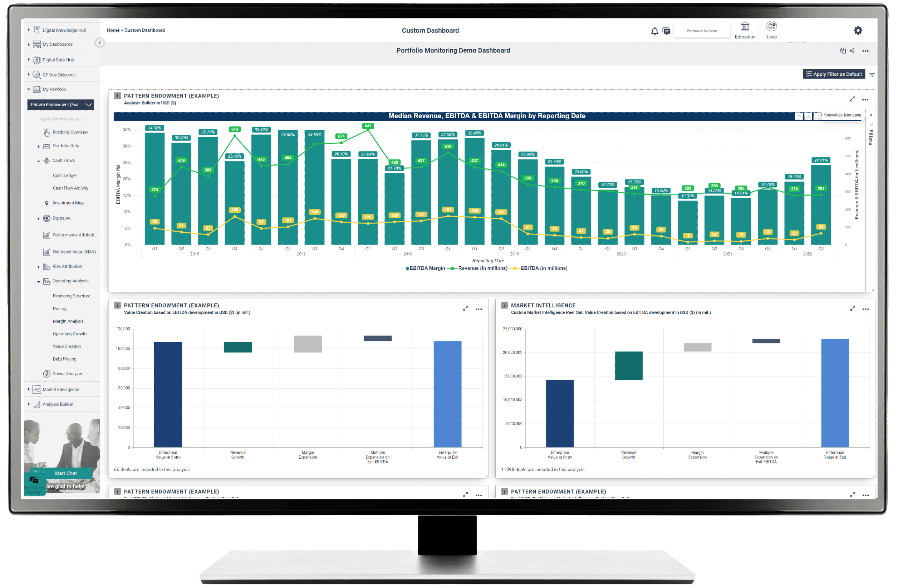The width and height of the screenshot is (898, 588).
Task: Collapse the My Portfolio section arrow
Action: point(29,89)
